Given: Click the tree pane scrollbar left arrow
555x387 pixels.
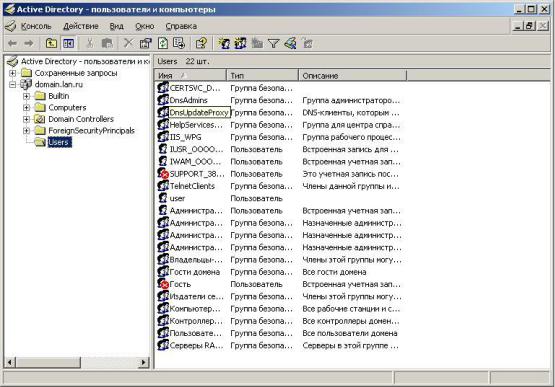Looking at the screenshot, I should click(x=10, y=362).
